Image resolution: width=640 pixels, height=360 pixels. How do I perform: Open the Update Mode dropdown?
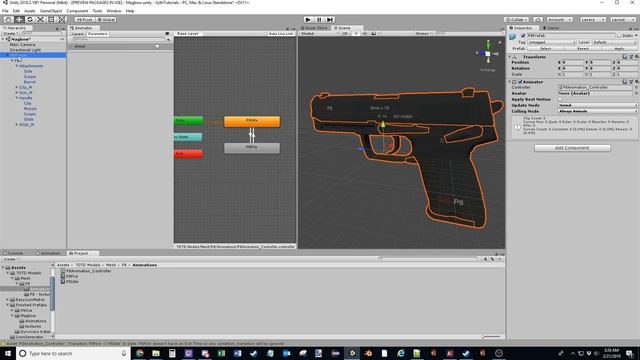click(598, 105)
